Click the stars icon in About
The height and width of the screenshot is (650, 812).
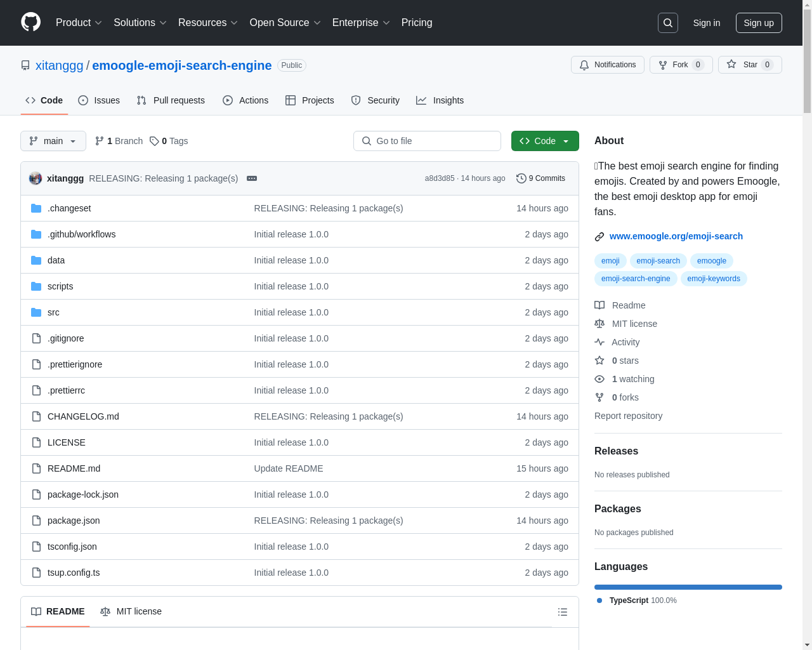pos(599,361)
